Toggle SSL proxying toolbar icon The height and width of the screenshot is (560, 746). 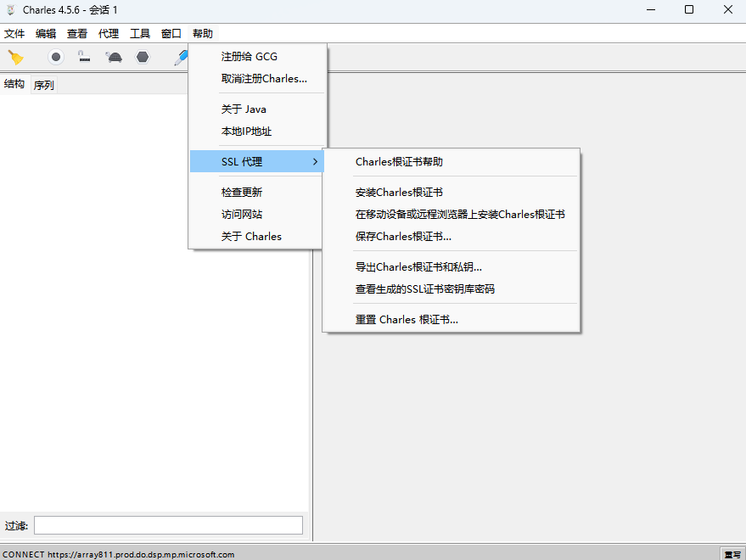tap(84, 57)
